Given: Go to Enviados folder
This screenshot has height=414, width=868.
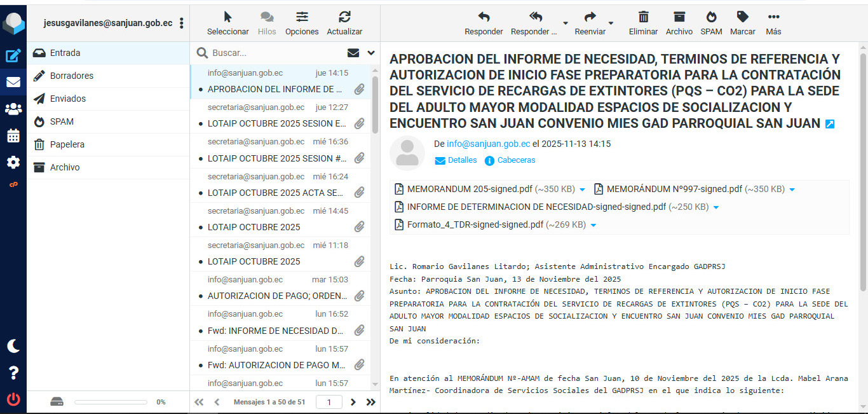Looking at the screenshot, I should (x=68, y=99).
